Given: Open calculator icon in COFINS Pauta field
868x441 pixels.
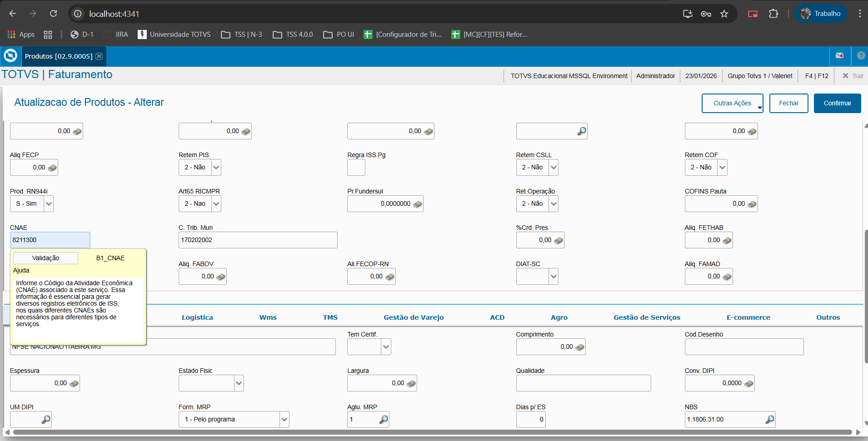Looking at the screenshot, I should 752,204.
